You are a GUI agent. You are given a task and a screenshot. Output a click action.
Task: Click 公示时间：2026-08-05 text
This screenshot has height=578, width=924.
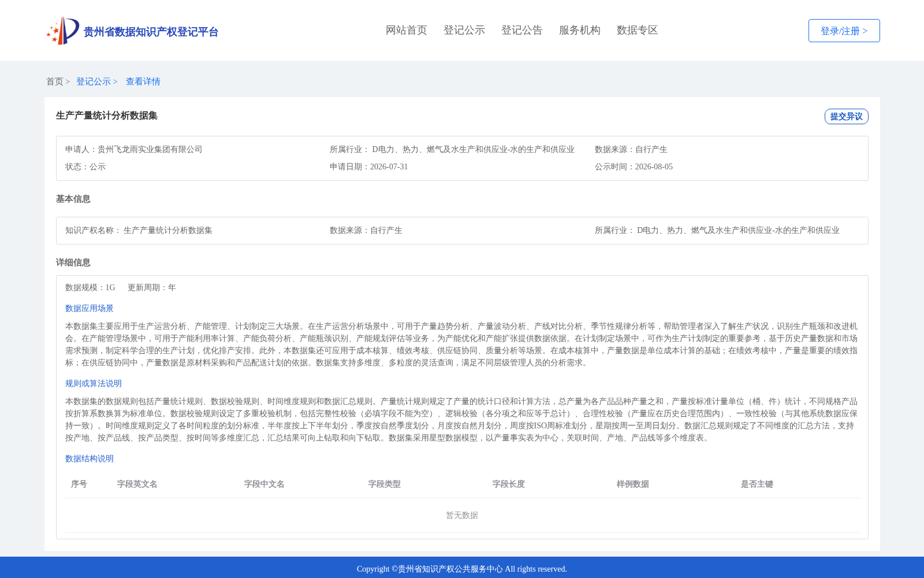[634, 166]
